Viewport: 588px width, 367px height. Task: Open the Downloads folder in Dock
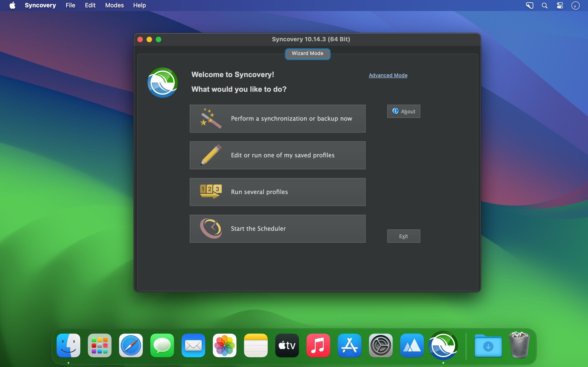[488, 345]
